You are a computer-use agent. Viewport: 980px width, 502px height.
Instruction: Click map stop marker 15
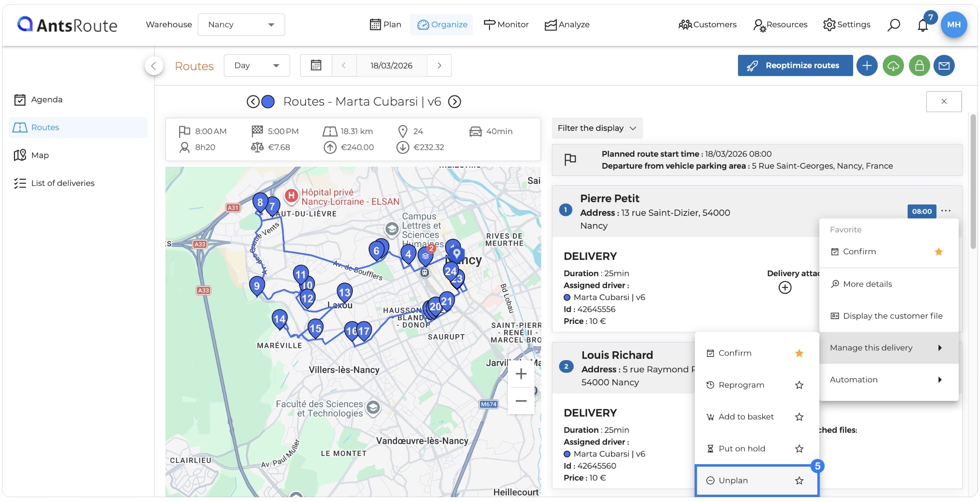(x=315, y=328)
